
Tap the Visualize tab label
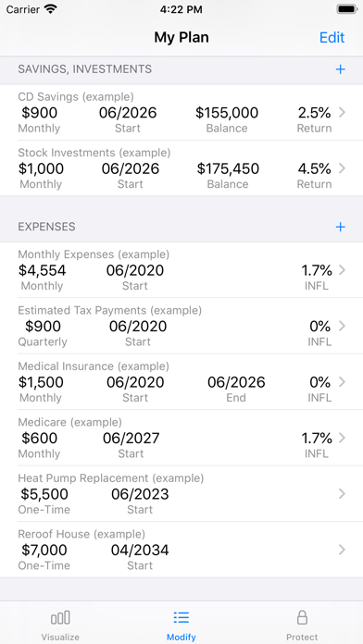coord(60,637)
